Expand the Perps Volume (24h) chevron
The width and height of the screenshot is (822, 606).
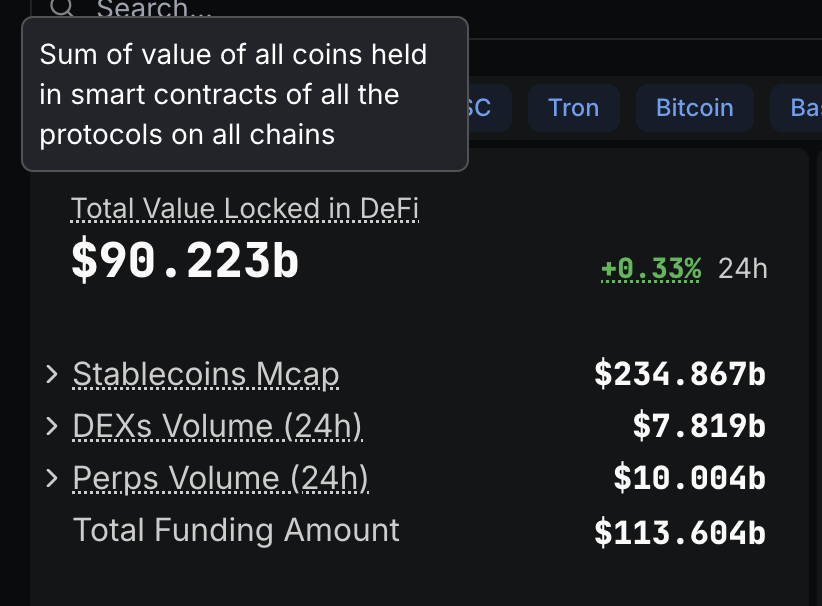(x=52, y=478)
